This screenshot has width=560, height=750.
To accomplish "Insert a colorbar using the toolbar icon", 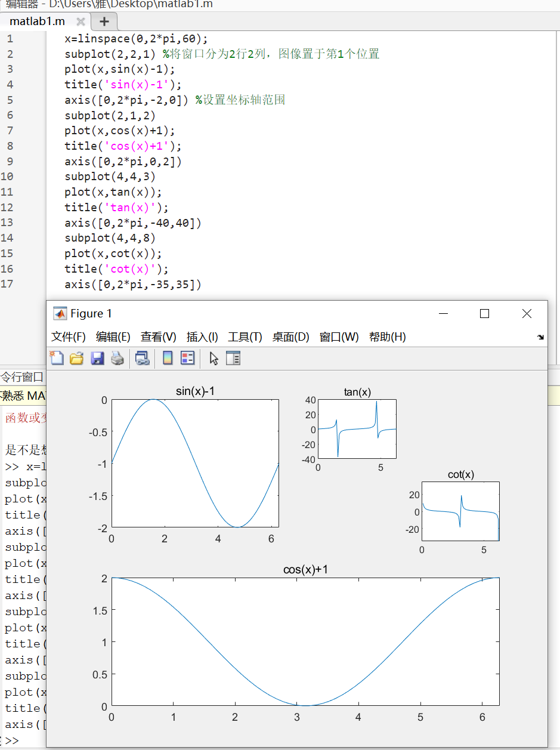I will (168, 358).
